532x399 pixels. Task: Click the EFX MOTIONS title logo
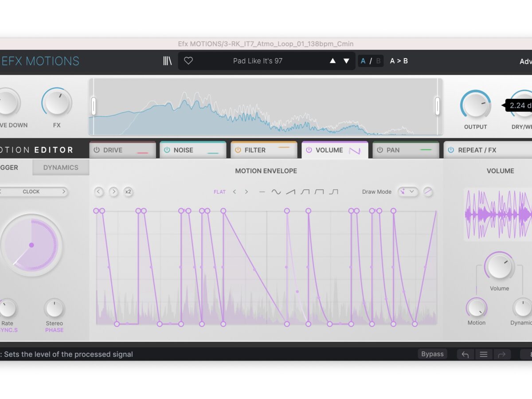40,61
